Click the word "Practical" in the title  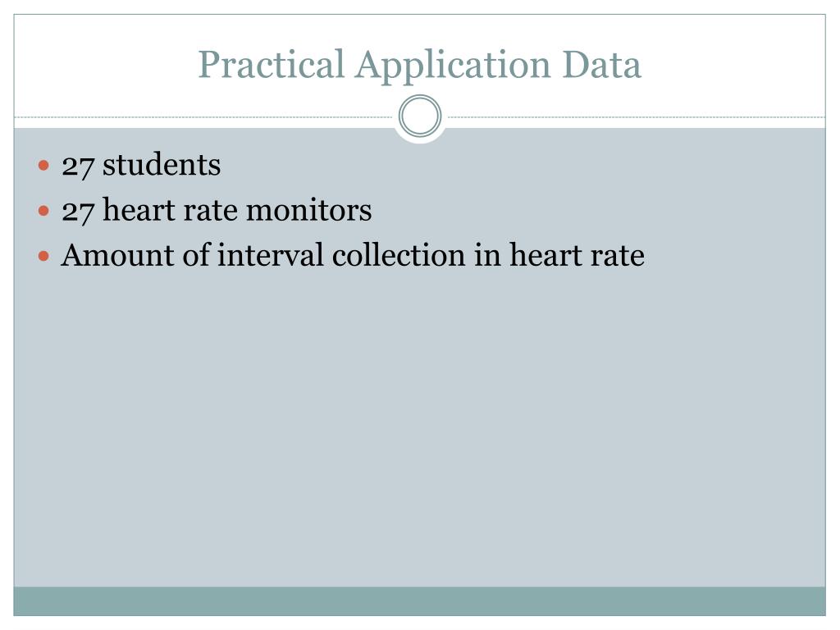tap(271, 64)
